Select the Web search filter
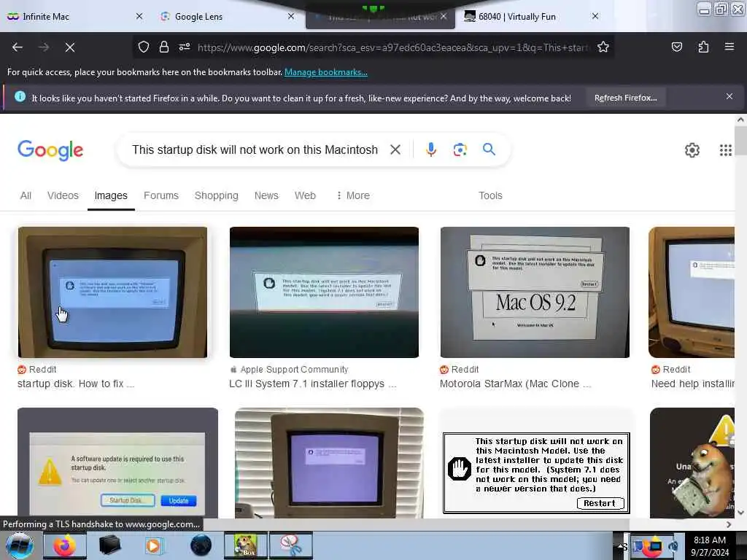Viewport: 747px width, 560px height. click(305, 195)
